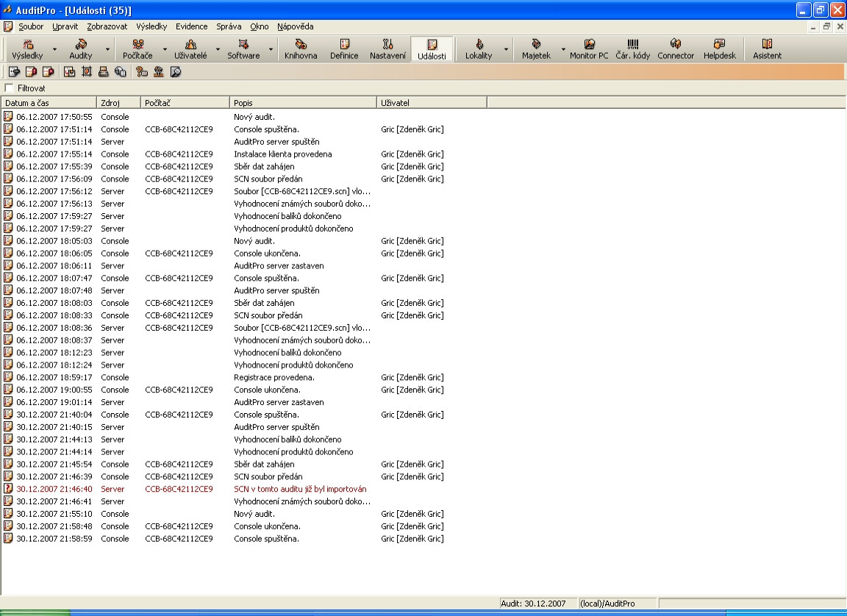Open the Audity toolbar section
This screenshot has height=616, width=847.
(80, 49)
